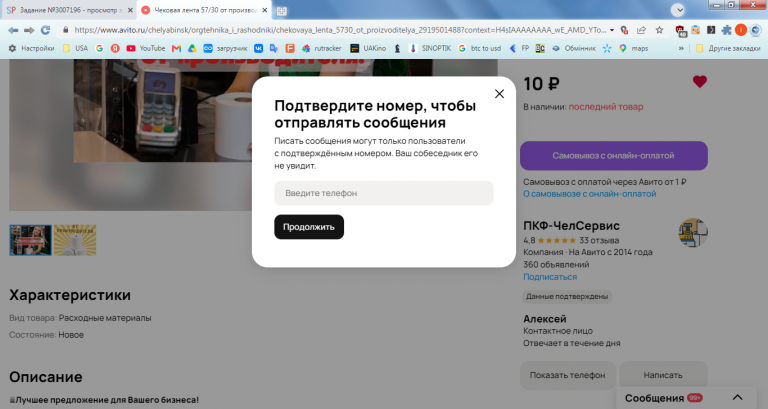Image resolution: width=768 pixels, height=409 pixels.
Task: Open the 'Настройки' bookmark
Action: pyautogui.click(x=31, y=48)
